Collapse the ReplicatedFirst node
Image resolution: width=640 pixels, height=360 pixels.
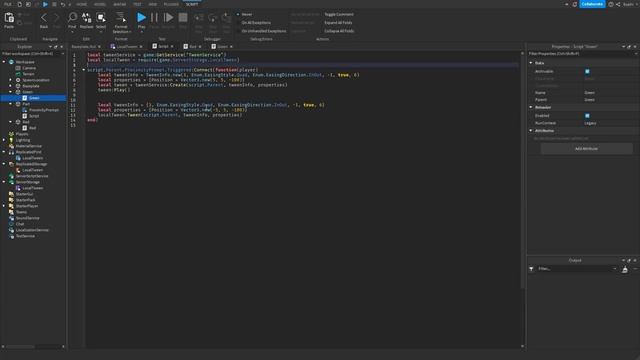(4, 152)
